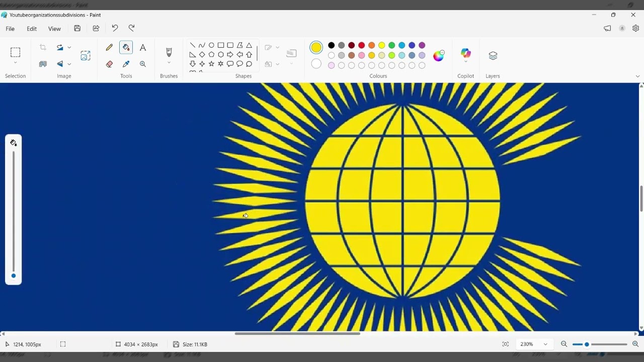Click the Flip image icon
The image size is (644, 362).
pos(60,64)
